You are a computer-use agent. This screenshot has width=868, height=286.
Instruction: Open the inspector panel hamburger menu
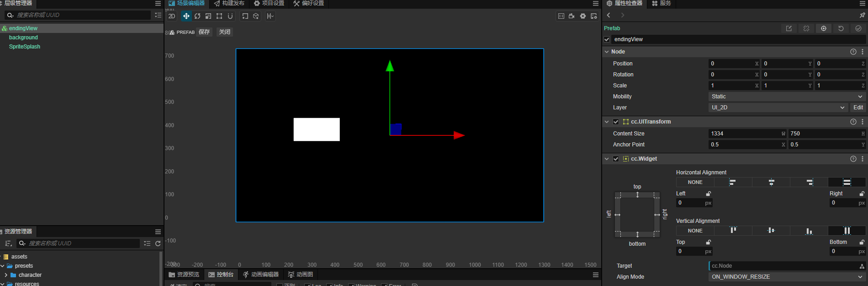coord(863,4)
